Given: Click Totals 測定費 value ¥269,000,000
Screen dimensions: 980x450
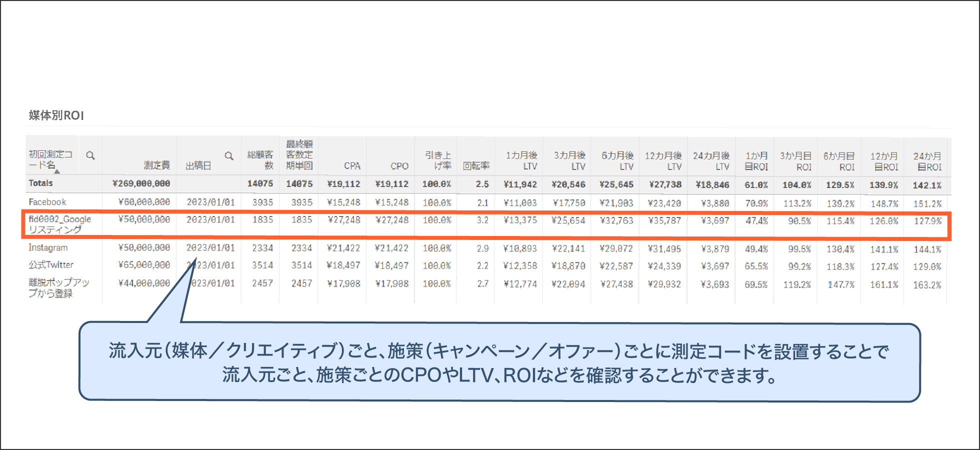Looking at the screenshot, I should (141, 183).
